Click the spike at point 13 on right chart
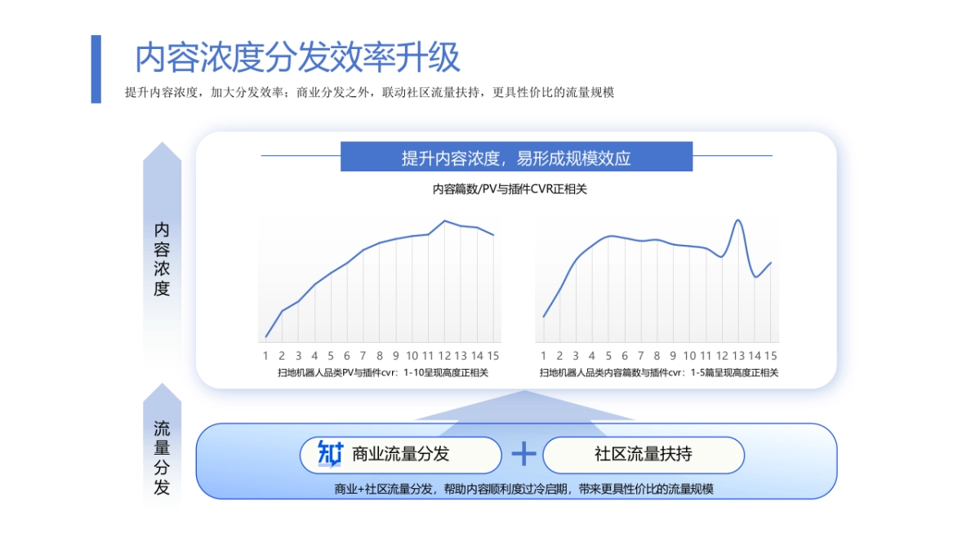980x551 pixels. pos(739,222)
